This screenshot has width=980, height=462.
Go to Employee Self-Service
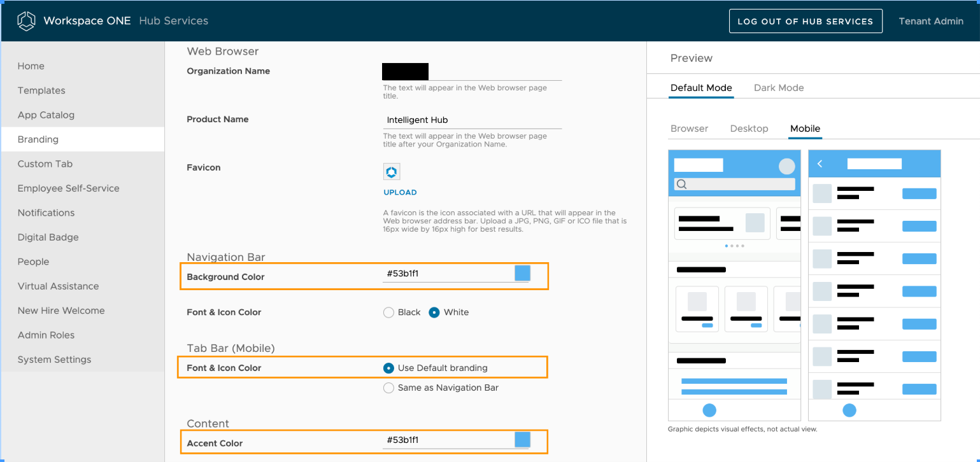[83, 188]
